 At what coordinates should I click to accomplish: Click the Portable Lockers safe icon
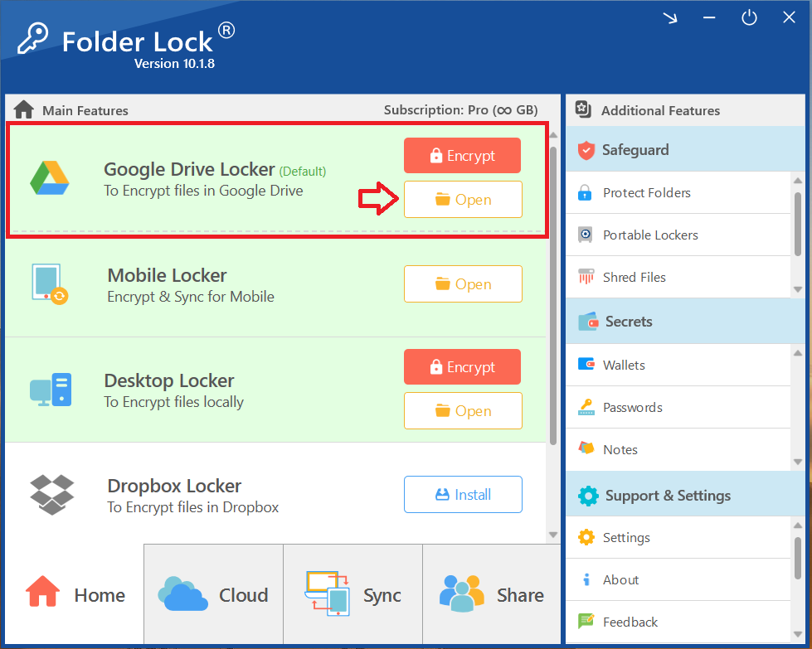coord(586,235)
